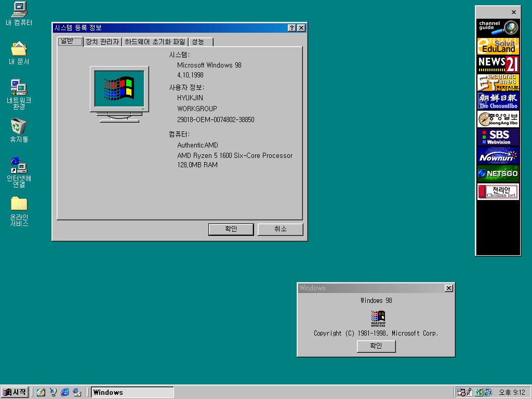Click the Copyright 1981-1998 Microsoft text
This screenshot has width=532, height=399.
(x=376, y=333)
